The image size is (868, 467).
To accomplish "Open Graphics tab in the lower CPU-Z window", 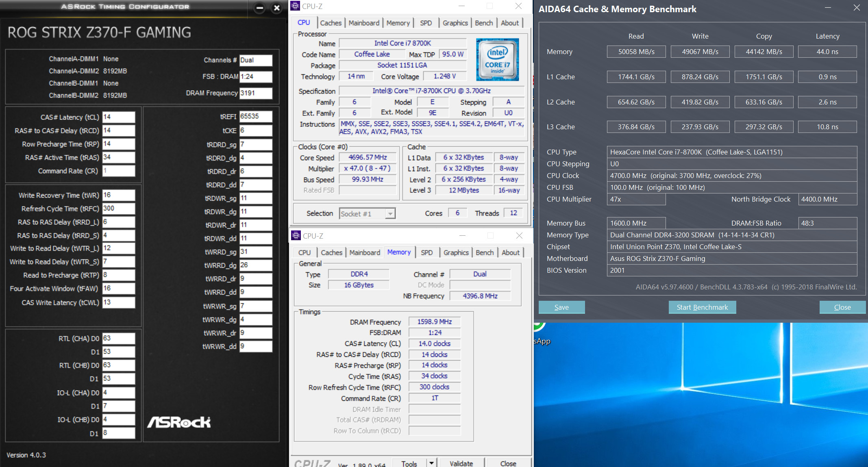I will pyautogui.click(x=456, y=253).
